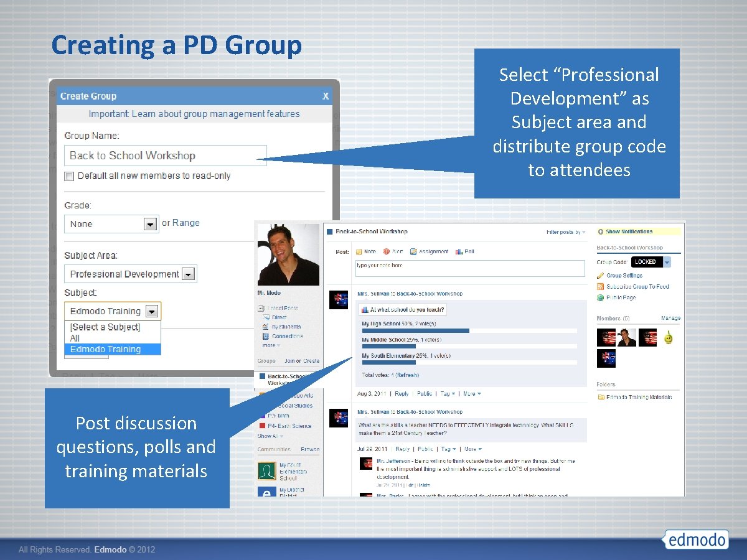Click Mrs. Sullivan's avatar on the poll post
747x560 pixels.
pyautogui.click(x=339, y=299)
